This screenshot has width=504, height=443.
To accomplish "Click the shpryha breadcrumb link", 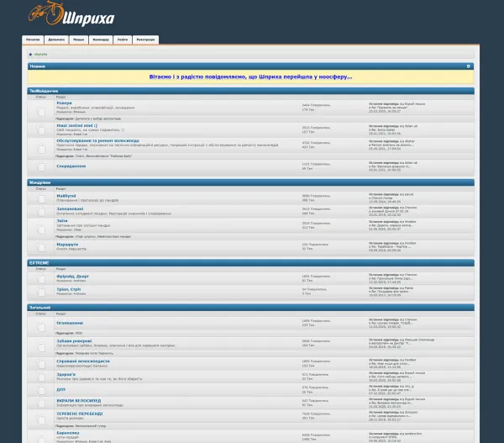I will (x=40, y=55).
